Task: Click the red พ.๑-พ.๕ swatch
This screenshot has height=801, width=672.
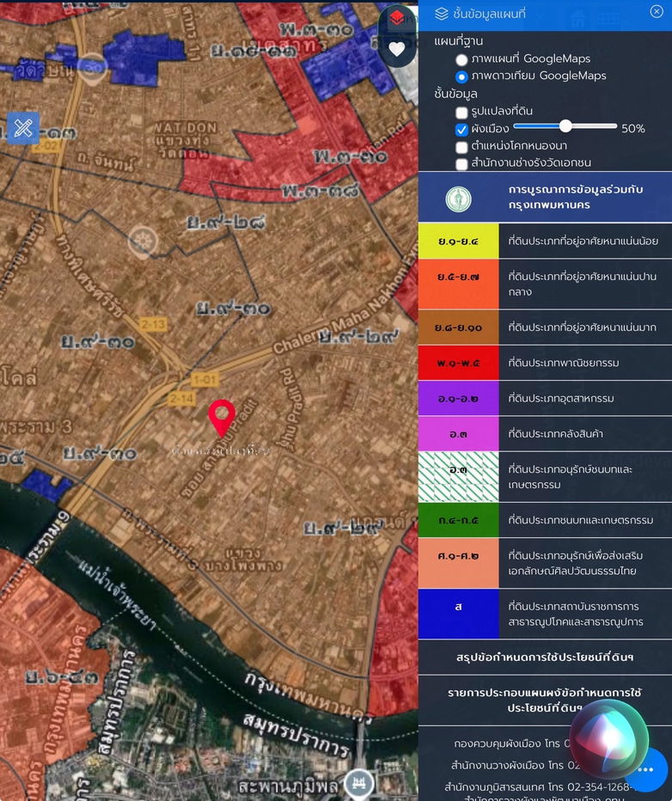Action: click(458, 363)
